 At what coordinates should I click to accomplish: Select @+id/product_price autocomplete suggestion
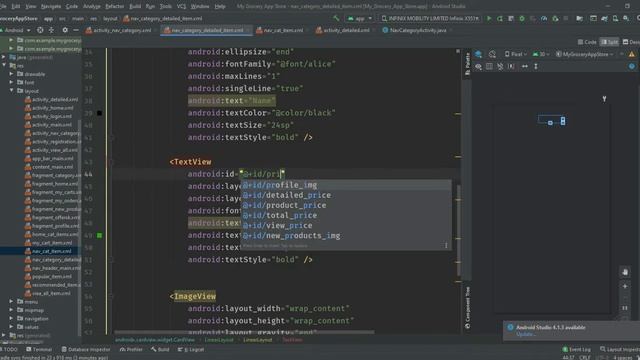(346, 205)
